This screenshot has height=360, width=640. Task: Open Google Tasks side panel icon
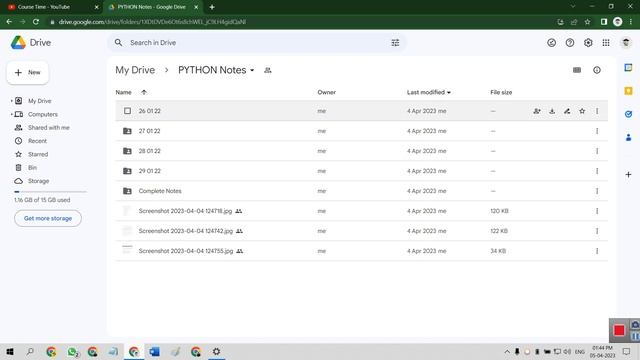point(628,114)
